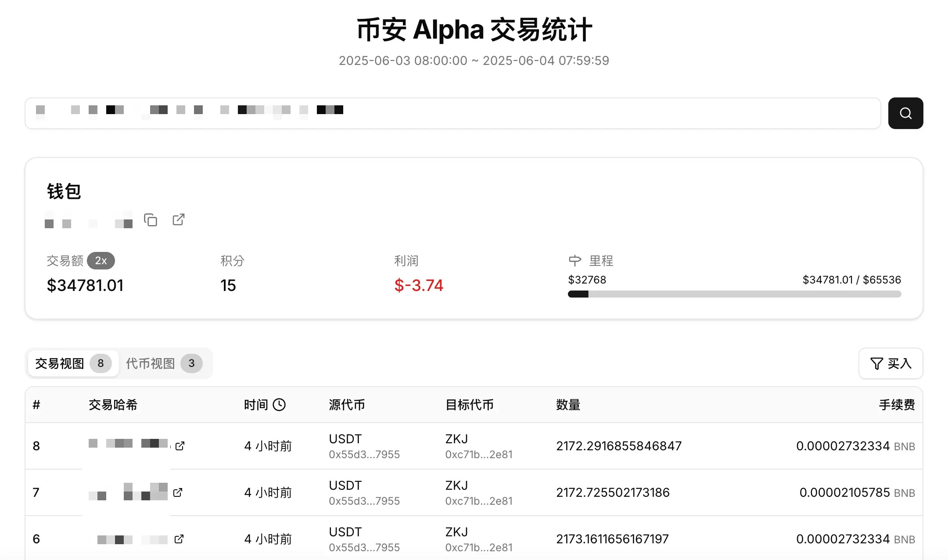Copy the wallet address using the copy icon

pyautogui.click(x=151, y=220)
